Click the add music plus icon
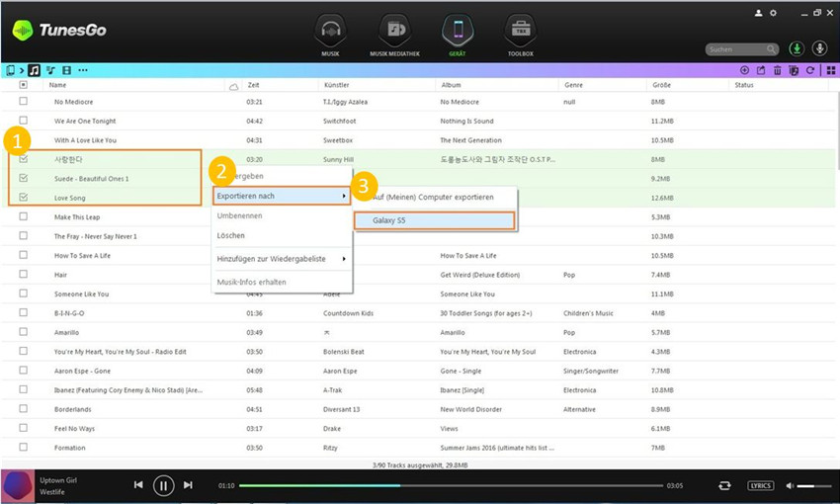The image size is (840, 504). click(744, 70)
